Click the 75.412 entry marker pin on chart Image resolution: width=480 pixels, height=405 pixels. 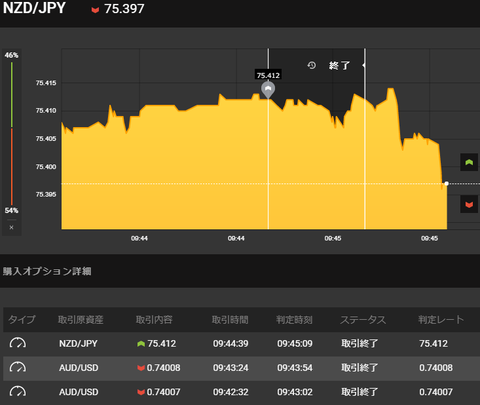click(x=268, y=90)
